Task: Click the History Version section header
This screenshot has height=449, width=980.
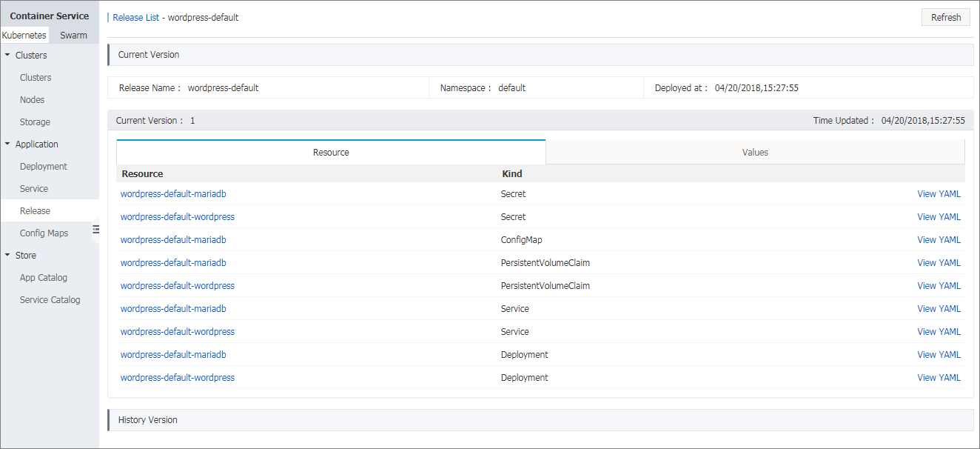Action: [x=540, y=419]
